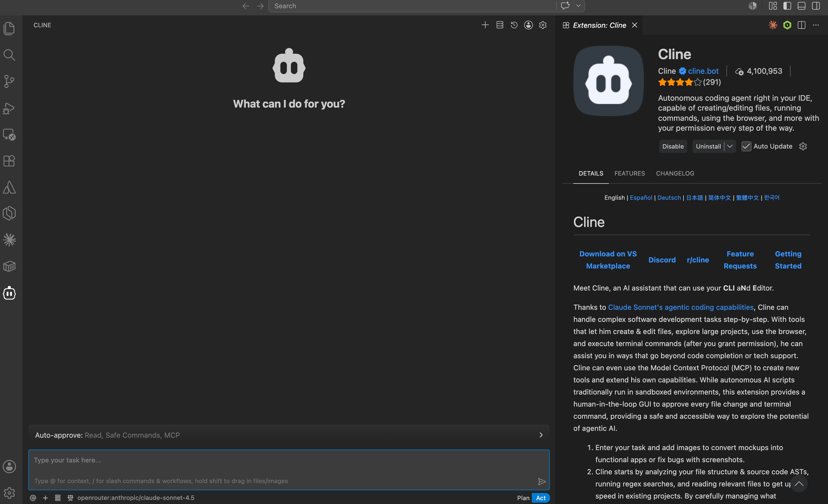Customize layout in title bar
The height and width of the screenshot is (504, 828).
point(773,6)
